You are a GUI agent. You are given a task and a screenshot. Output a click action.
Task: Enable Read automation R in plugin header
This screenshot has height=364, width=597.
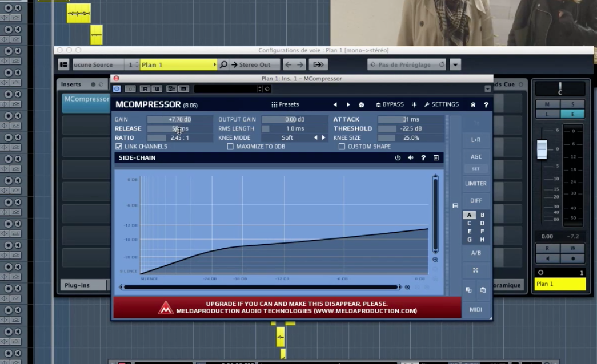pyautogui.click(x=145, y=88)
